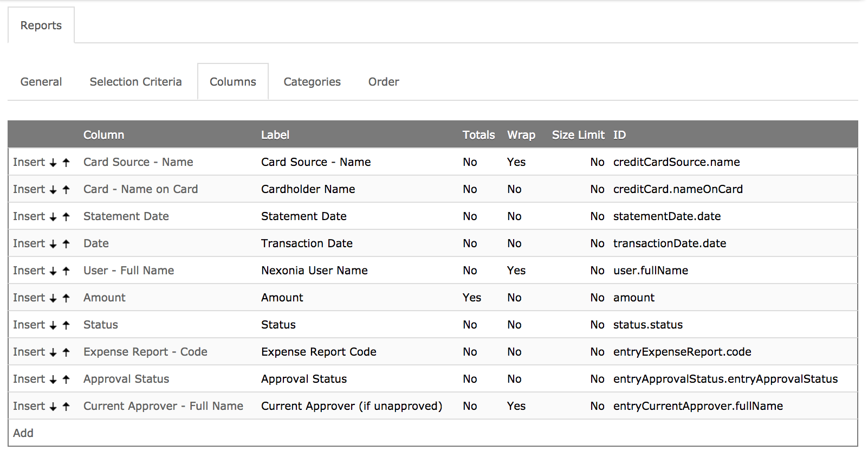This screenshot has width=868, height=463.
Task: Move Approval Status row up
Action: (x=66, y=380)
